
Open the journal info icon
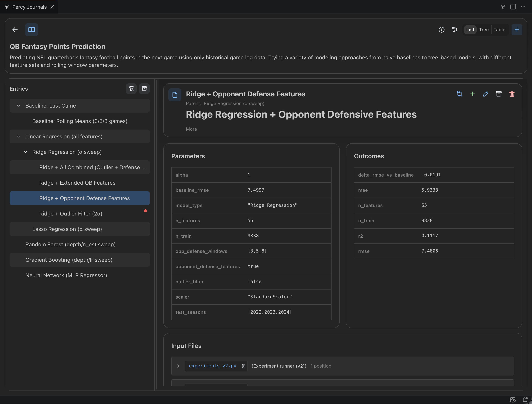(441, 29)
